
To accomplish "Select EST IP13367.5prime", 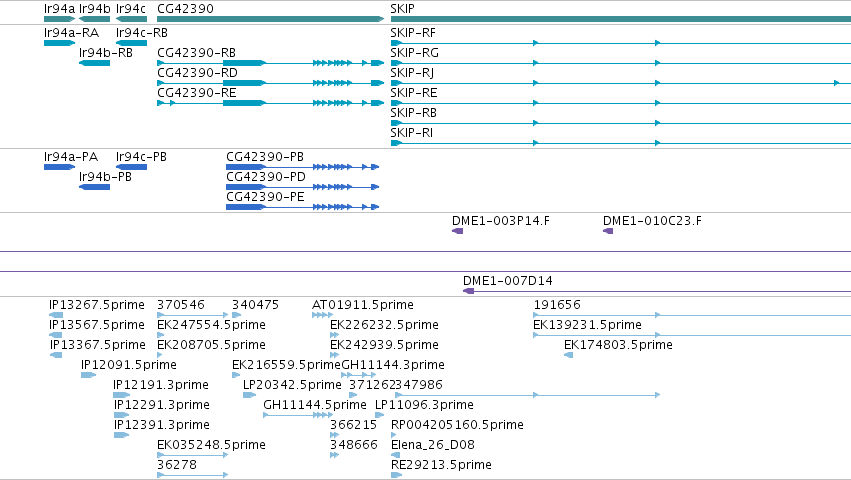I will point(98,345).
